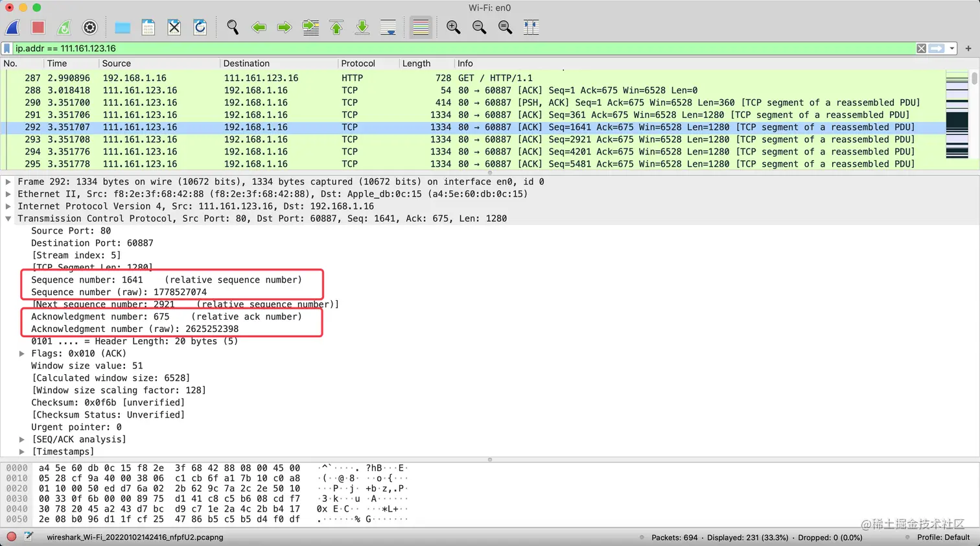This screenshot has width=980, height=546.
Task: Reset text to normal size
Action: click(x=505, y=27)
